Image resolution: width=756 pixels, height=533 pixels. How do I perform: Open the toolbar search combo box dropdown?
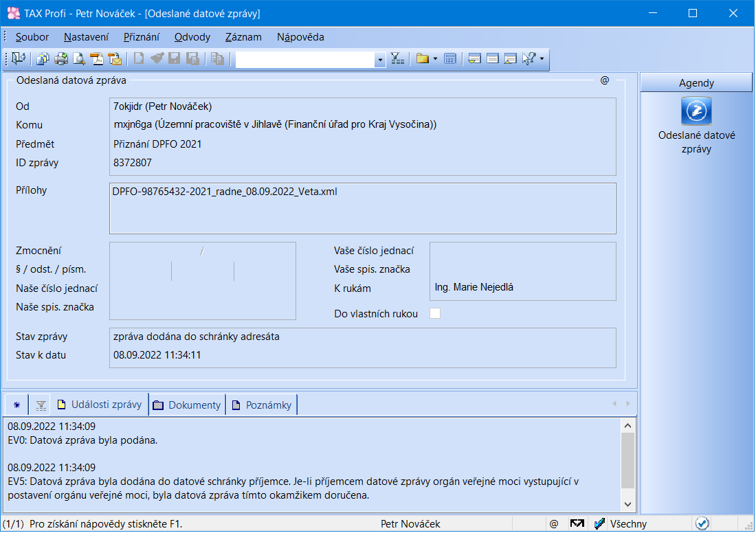(380, 59)
